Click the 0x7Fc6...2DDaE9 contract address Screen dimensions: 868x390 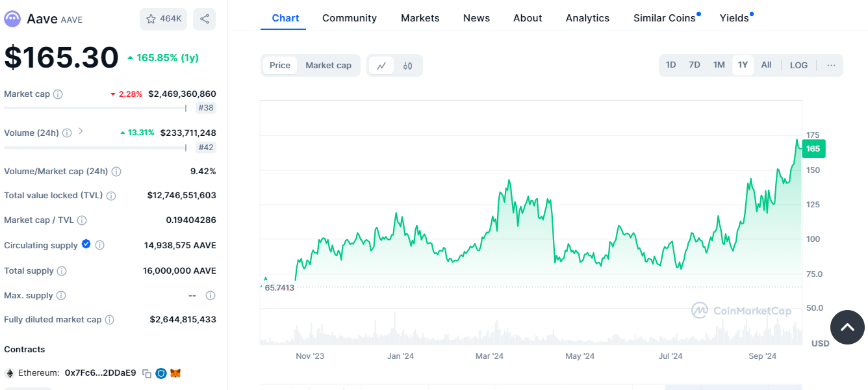click(101, 373)
